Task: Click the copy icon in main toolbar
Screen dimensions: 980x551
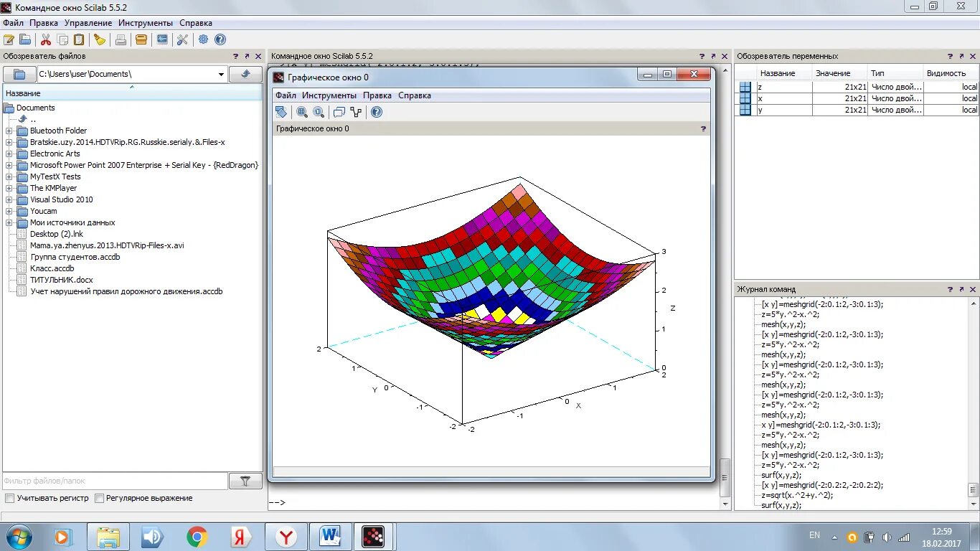Action: (x=63, y=39)
